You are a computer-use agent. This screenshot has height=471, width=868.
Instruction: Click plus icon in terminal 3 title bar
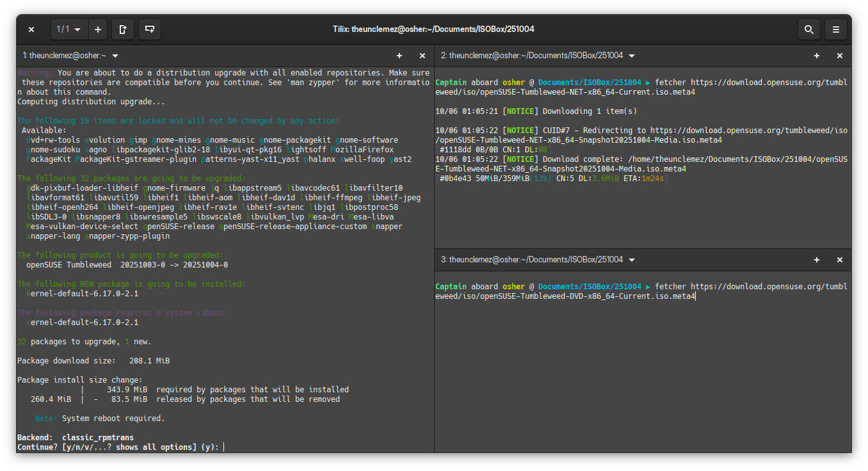[x=817, y=260]
